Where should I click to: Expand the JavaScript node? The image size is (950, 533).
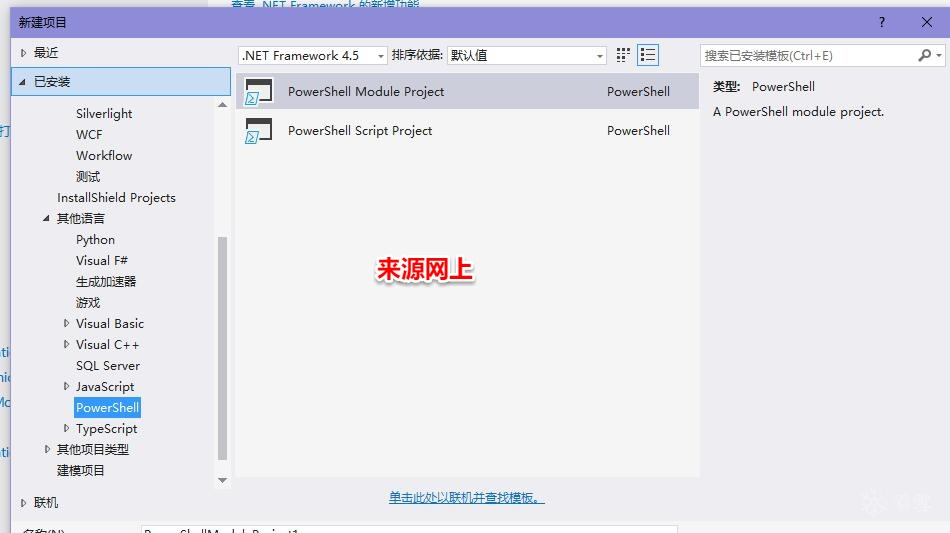click(x=66, y=386)
